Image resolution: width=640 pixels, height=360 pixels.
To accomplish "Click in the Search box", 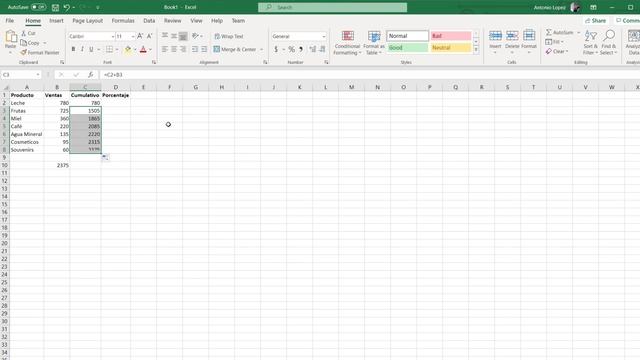I will tap(332, 7).
